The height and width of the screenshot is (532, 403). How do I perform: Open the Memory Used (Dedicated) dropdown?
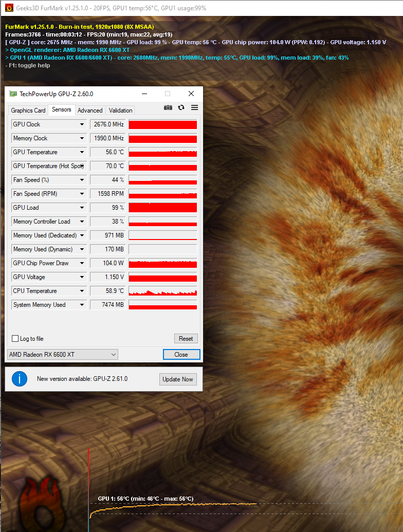point(82,236)
